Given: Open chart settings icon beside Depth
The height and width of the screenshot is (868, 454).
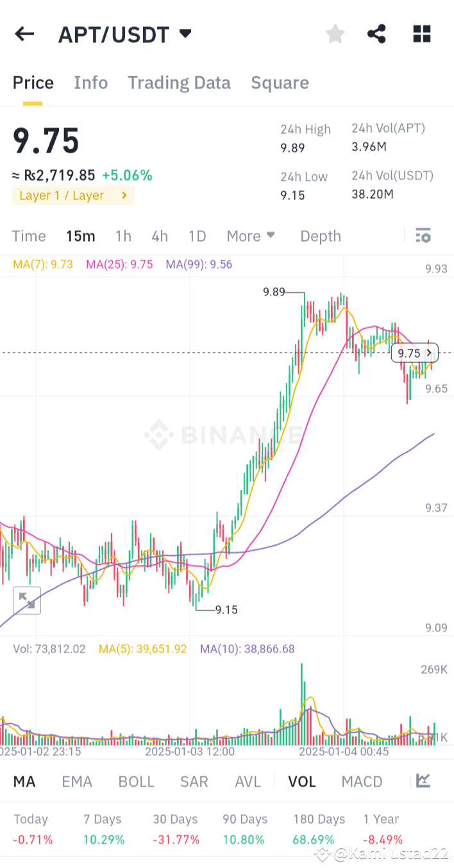Looking at the screenshot, I should (423, 236).
